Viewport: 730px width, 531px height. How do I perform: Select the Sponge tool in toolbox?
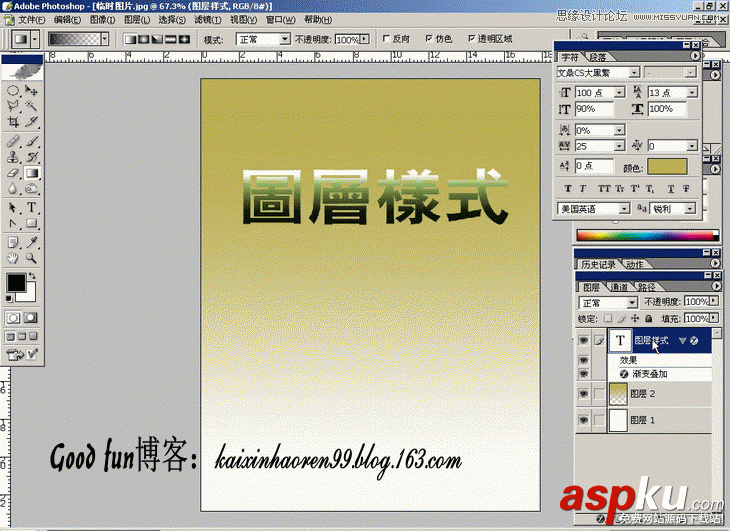coord(31,189)
